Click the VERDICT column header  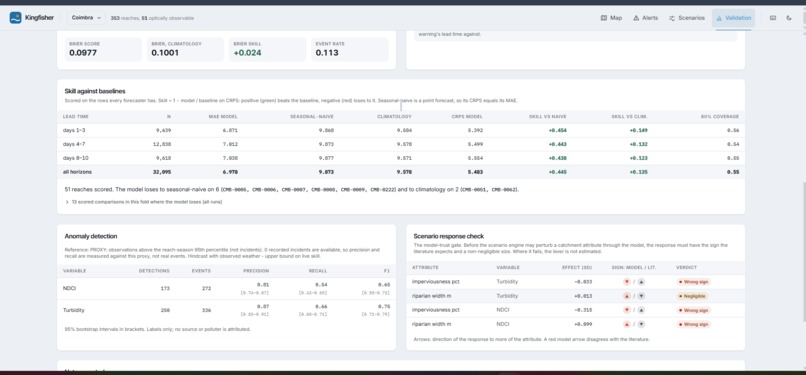coord(687,268)
